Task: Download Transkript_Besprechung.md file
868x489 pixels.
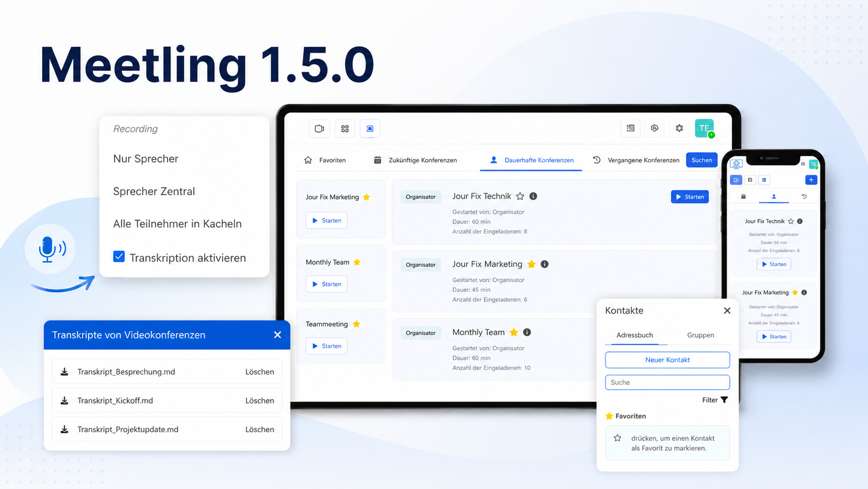Action: (x=64, y=372)
